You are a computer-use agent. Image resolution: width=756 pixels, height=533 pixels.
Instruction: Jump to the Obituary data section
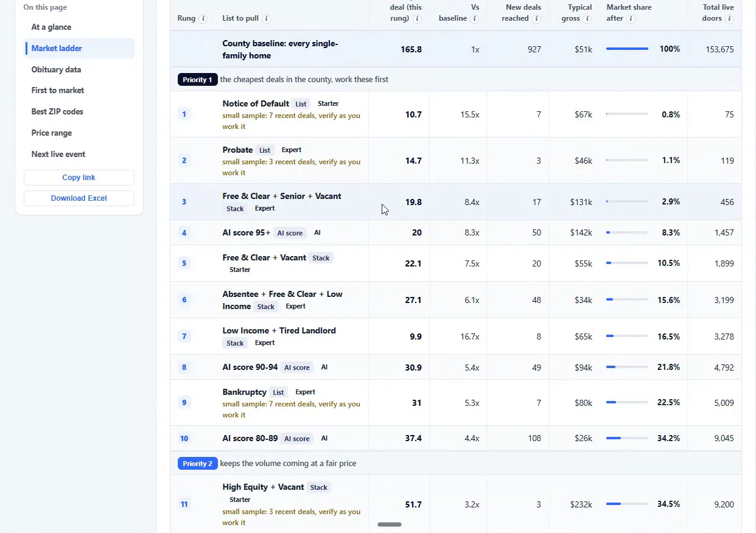coord(56,69)
